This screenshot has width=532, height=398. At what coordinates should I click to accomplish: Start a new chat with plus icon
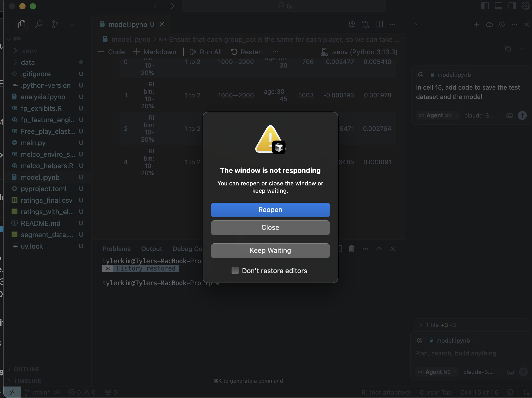click(477, 24)
